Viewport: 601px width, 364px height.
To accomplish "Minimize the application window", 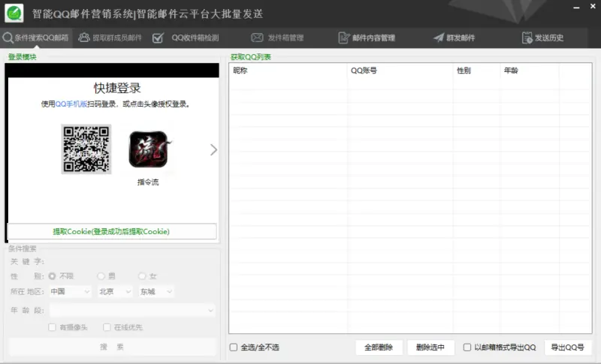I will [x=576, y=7].
